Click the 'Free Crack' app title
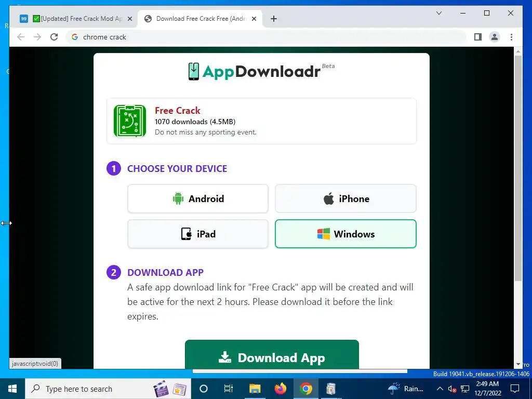The width and height of the screenshot is (532, 399). [x=178, y=110]
